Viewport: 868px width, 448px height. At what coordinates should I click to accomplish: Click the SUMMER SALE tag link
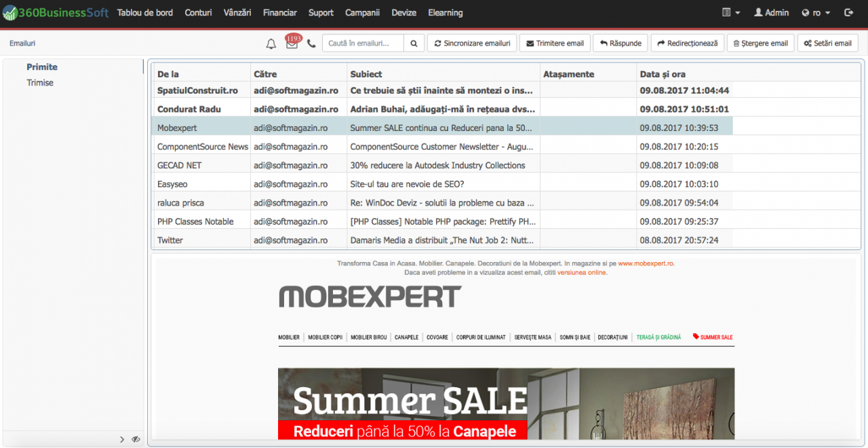tap(713, 337)
